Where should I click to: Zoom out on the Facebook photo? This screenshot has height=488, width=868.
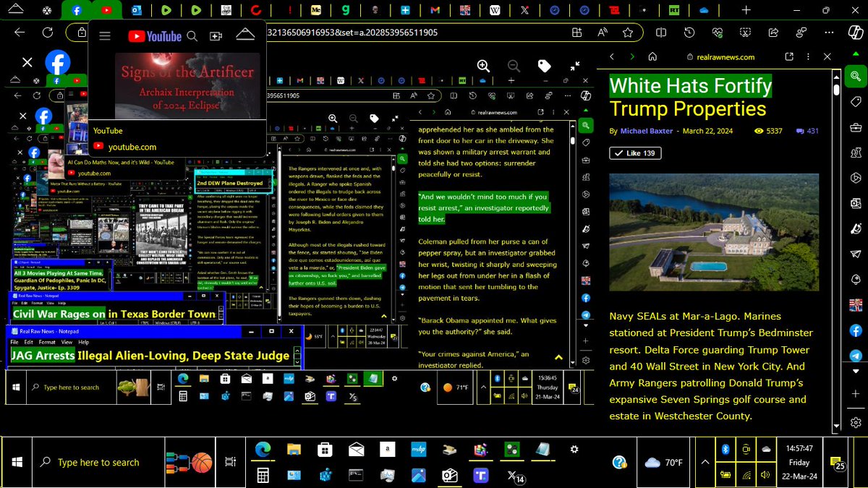[513, 65]
